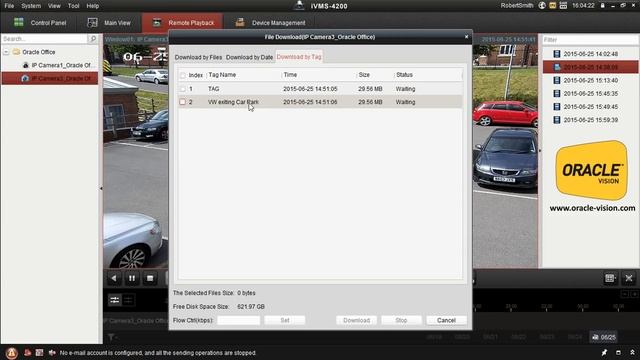
Task: Open the Control Panel tab
Action: pyautogui.click(x=40, y=23)
